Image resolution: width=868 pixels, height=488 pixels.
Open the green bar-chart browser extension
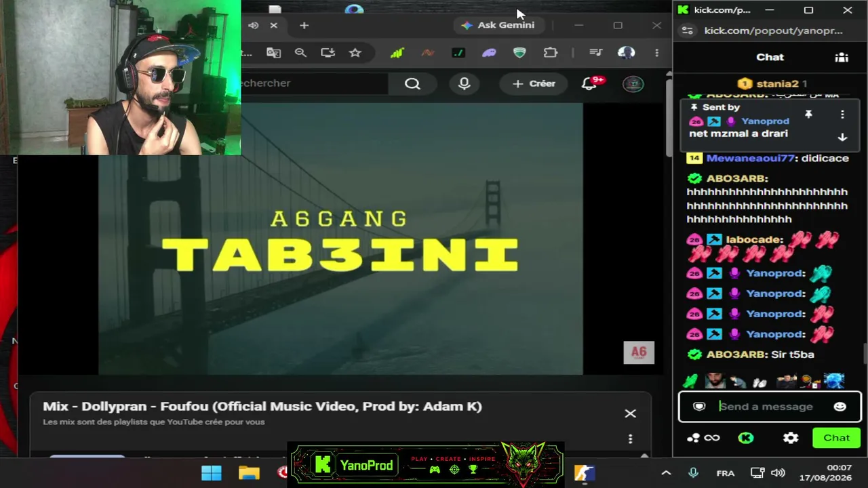397,53
